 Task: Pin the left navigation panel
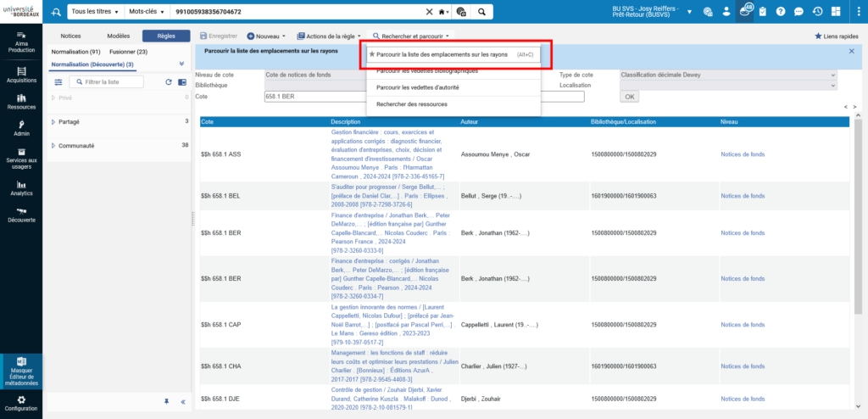tap(167, 402)
